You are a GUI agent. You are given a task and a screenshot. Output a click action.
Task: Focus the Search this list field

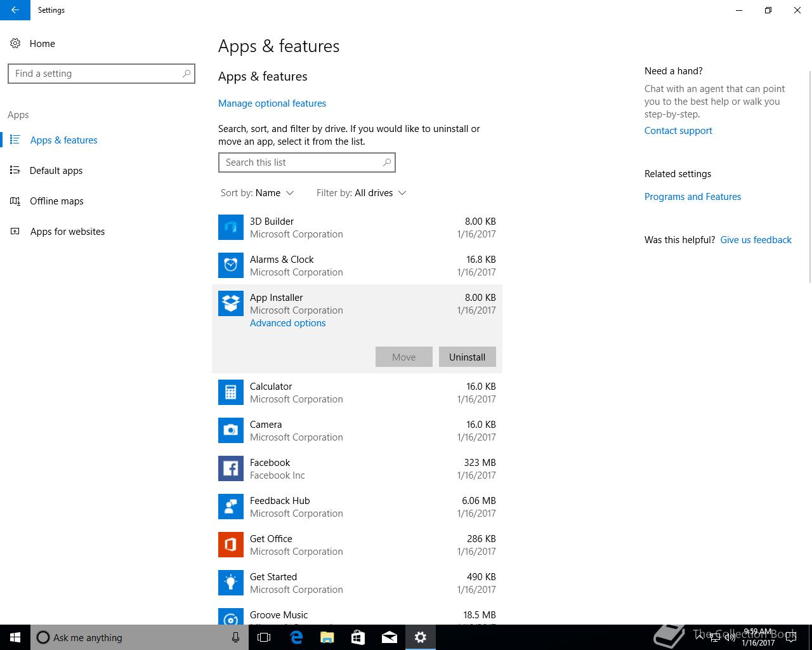click(307, 162)
